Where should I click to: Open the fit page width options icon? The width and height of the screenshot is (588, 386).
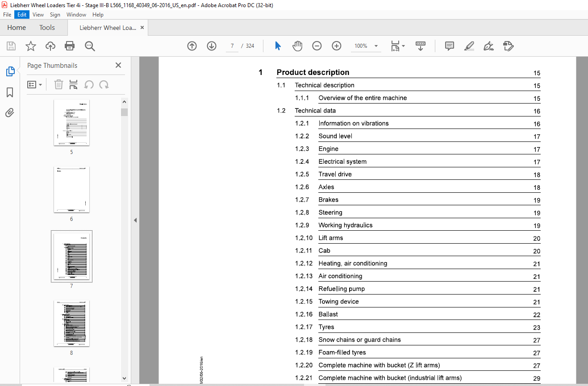click(x=398, y=46)
